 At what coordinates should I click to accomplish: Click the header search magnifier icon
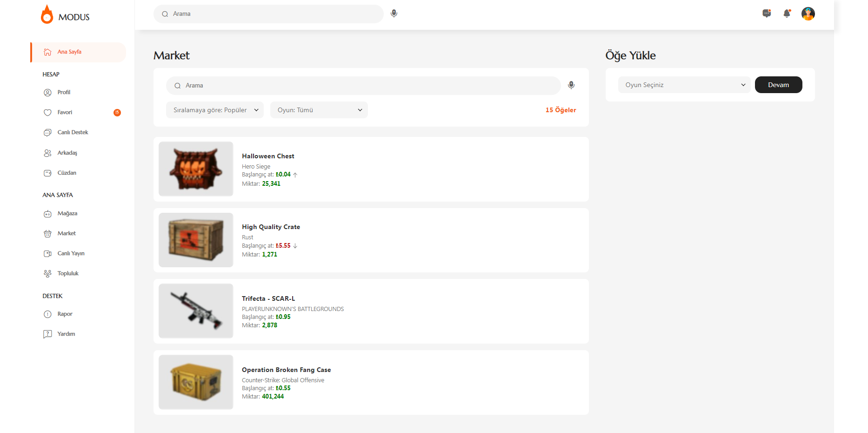pos(165,14)
